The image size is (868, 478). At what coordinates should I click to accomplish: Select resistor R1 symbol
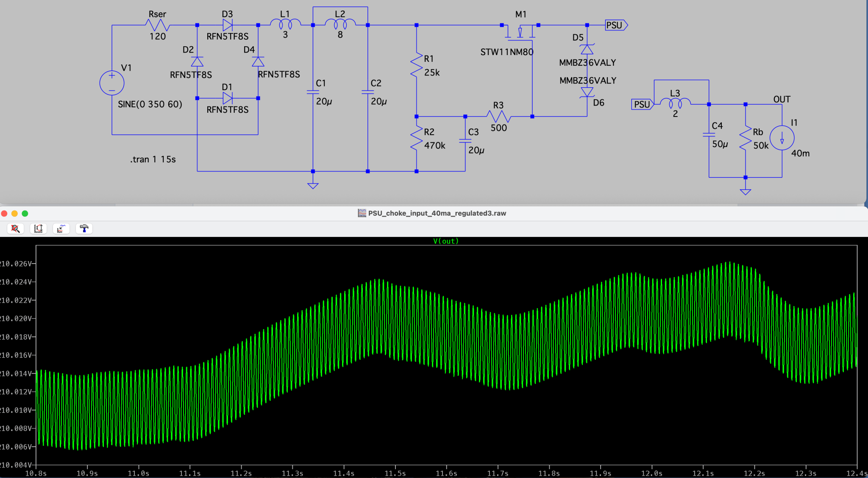click(x=417, y=65)
